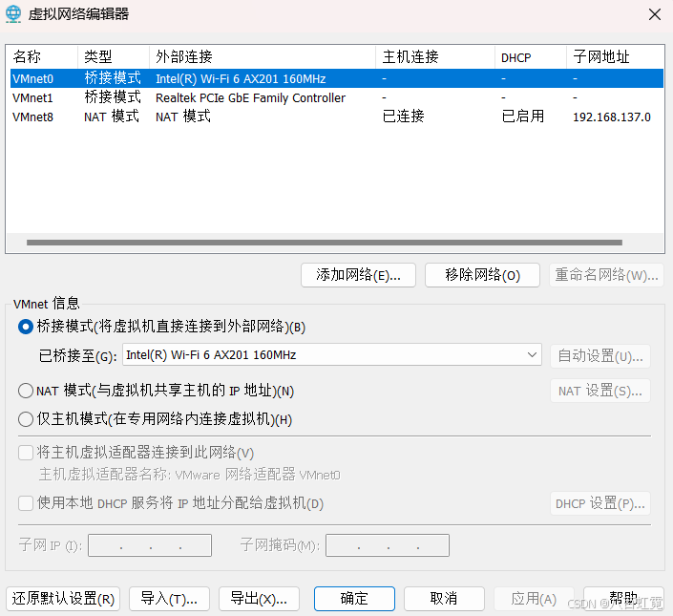This screenshot has width=673, height=616.
Task: Toggle 将主机虚拟适配器连接到此网络 checkbox
Action: point(26,453)
